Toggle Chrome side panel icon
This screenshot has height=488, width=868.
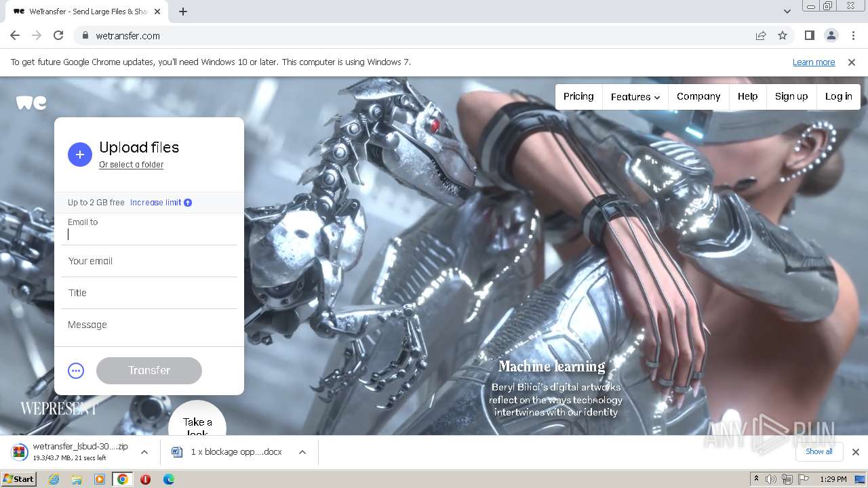click(x=809, y=35)
